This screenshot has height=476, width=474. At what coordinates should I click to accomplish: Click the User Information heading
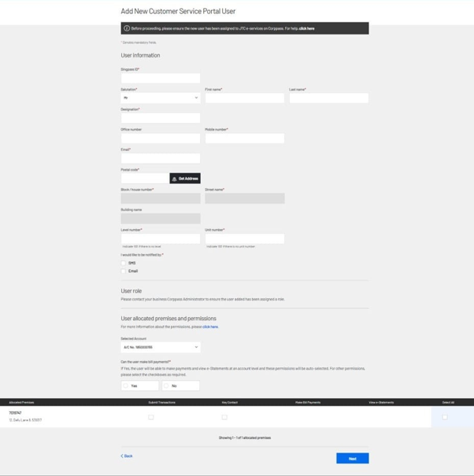[x=140, y=55]
